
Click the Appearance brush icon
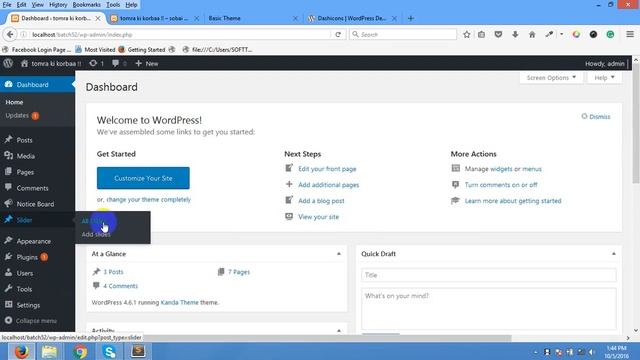tap(9, 241)
